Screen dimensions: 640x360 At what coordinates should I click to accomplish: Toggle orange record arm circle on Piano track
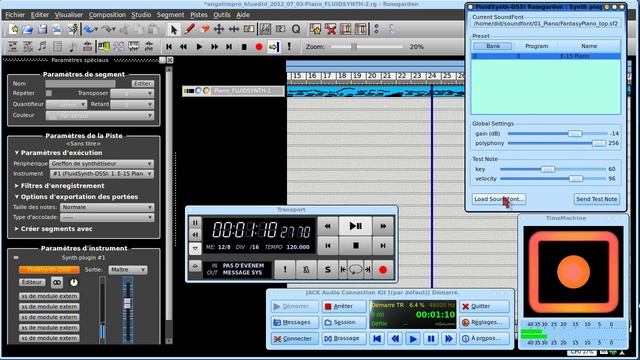click(206, 91)
